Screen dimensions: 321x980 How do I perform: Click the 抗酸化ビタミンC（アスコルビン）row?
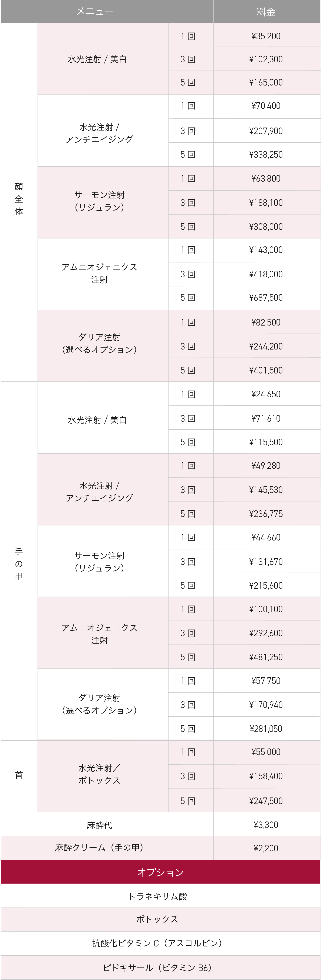pyautogui.click(x=160, y=943)
